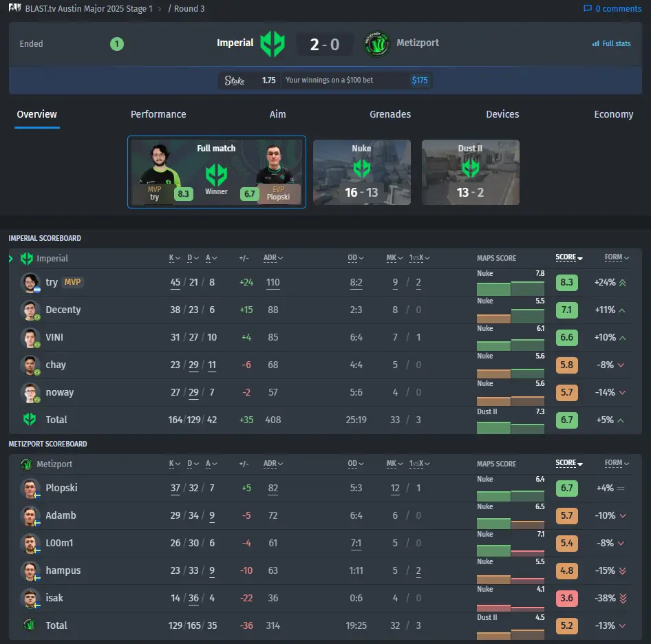Image resolution: width=651 pixels, height=644 pixels.
Task: Click isak's Nuke maps score bar
Action: pyautogui.click(x=493, y=608)
